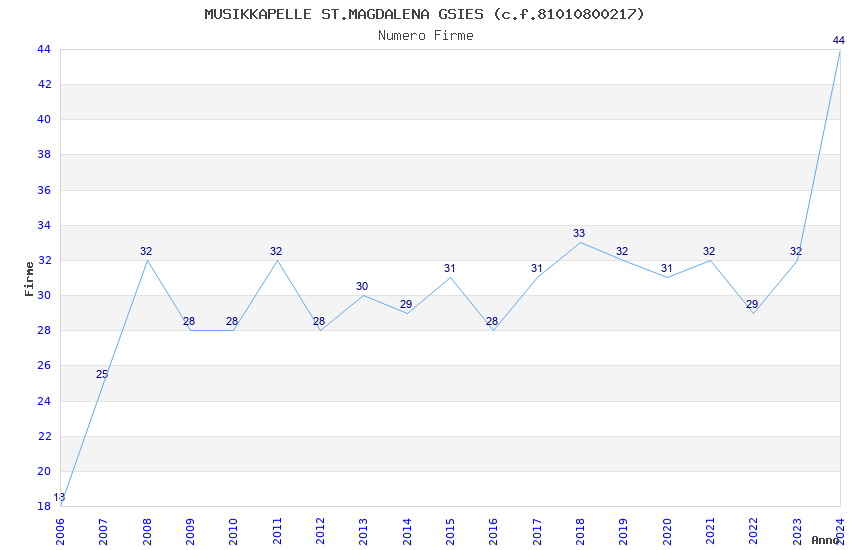The height and width of the screenshot is (550, 850).
Task: Click data label 28 above year 2010
Action: (232, 321)
